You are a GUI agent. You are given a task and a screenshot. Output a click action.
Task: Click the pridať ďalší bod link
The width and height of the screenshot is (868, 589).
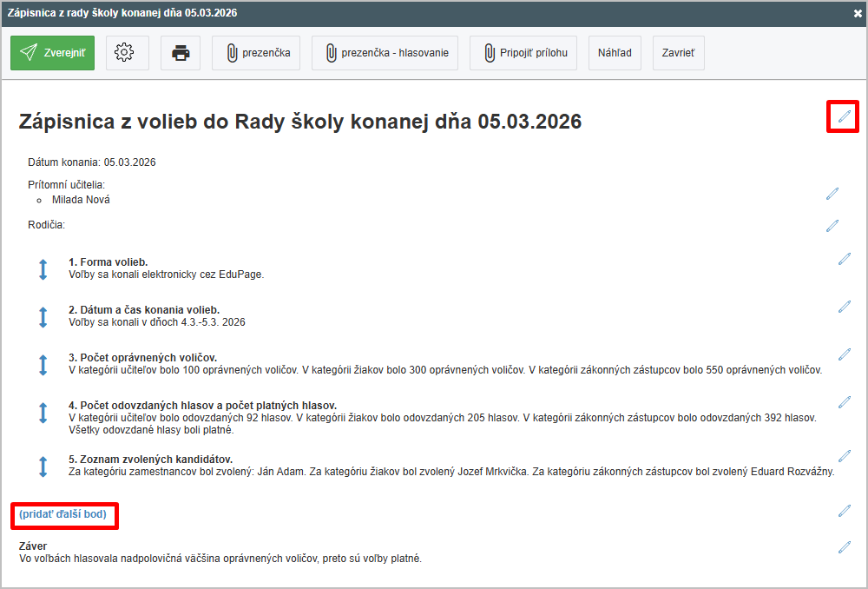pyautogui.click(x=62, y=514)
